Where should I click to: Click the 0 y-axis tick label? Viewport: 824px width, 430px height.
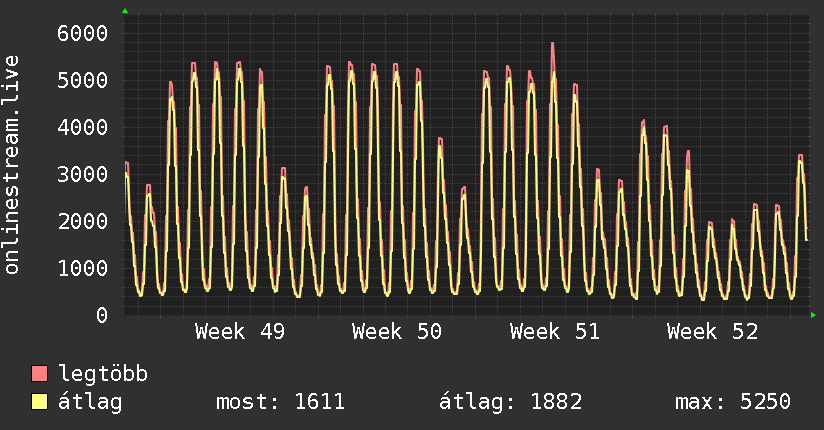click(x=100, y=315)
